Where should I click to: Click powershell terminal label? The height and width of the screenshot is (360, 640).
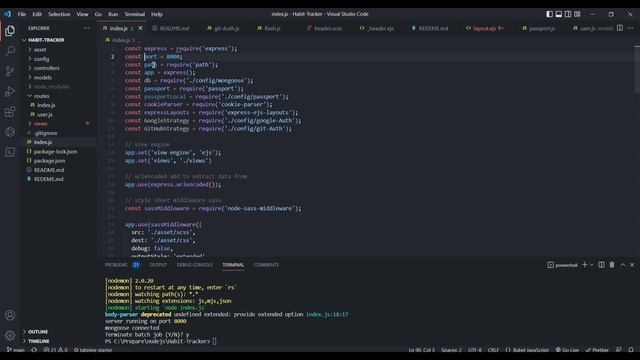(x=562, y=265)
